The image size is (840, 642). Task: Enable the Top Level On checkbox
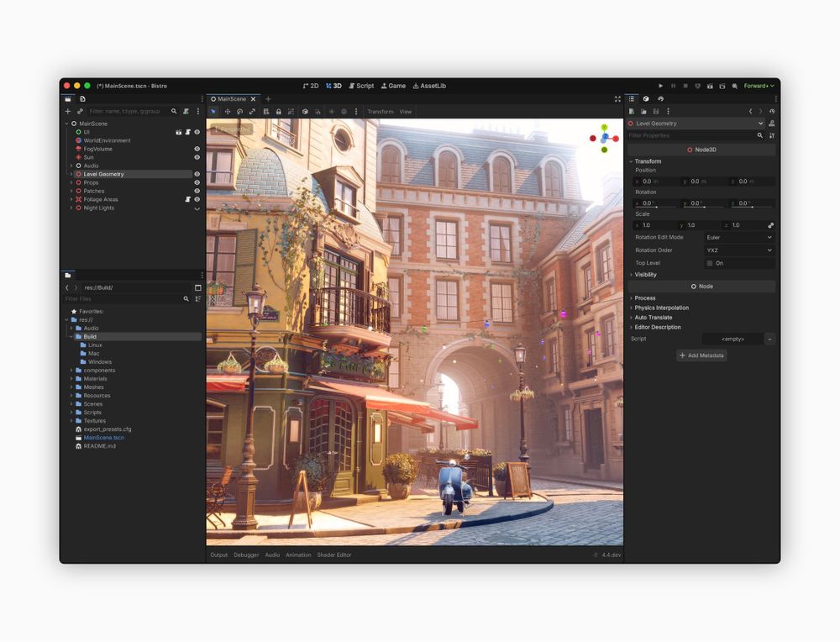point(710,263)
